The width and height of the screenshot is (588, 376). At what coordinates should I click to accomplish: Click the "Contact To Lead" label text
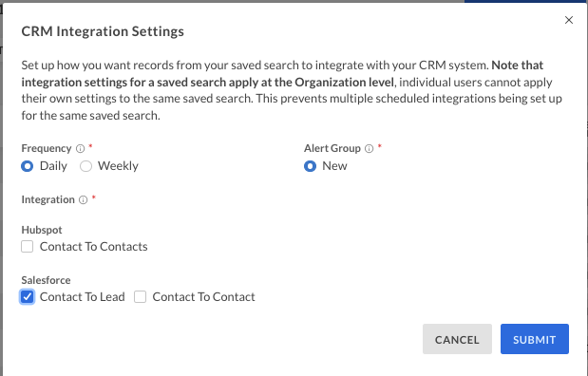(82, 297)
